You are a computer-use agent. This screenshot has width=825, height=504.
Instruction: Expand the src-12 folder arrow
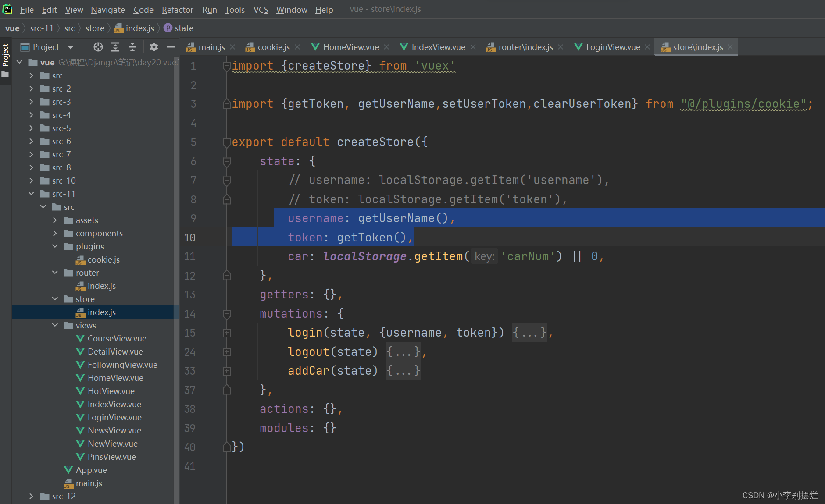click(31, 496)
